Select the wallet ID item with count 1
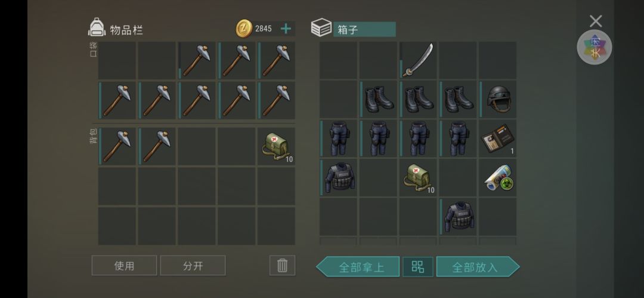 [x=497, y=139]
